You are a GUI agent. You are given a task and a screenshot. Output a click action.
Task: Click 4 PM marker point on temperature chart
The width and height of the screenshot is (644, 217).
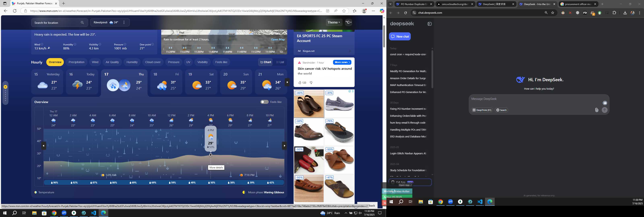[211, 155]
